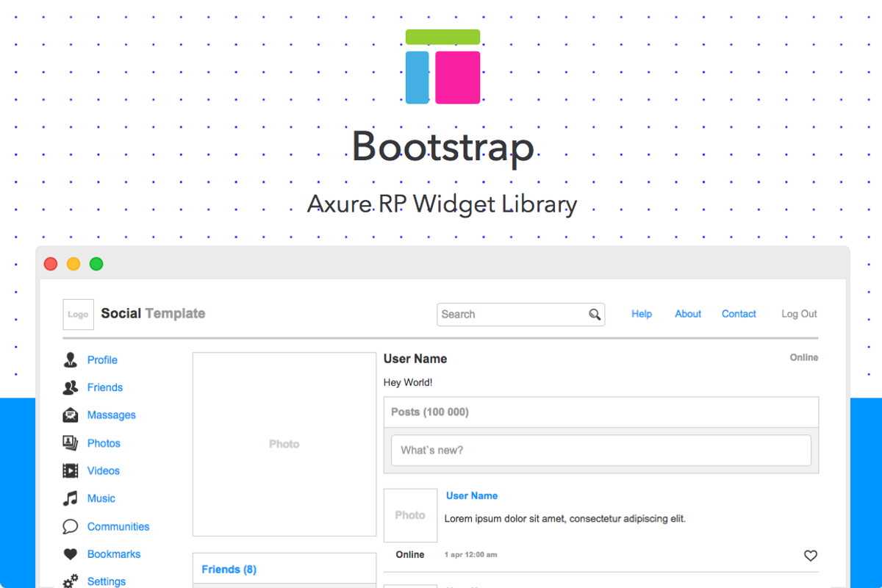Click the Hey World! status text
882x588 pixels.
[408, 382]
